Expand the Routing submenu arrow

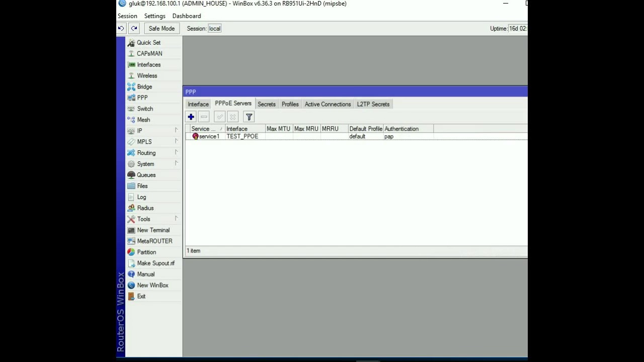pos(177,152)
